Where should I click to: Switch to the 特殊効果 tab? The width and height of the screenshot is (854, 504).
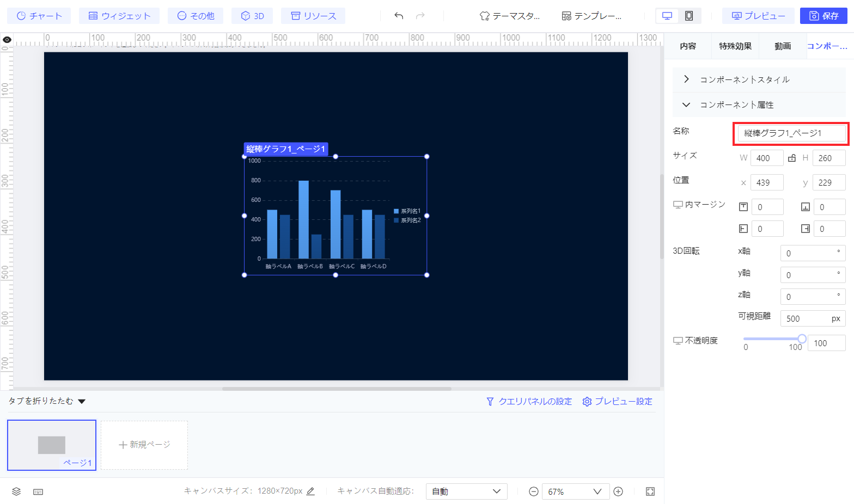coord(735,46)
